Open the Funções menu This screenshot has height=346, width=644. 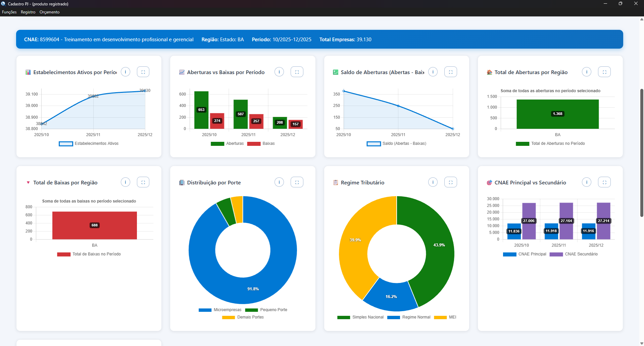click(9, 12)
